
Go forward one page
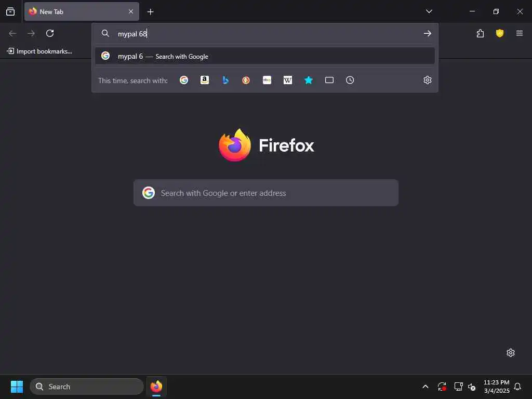click(31, 33)
